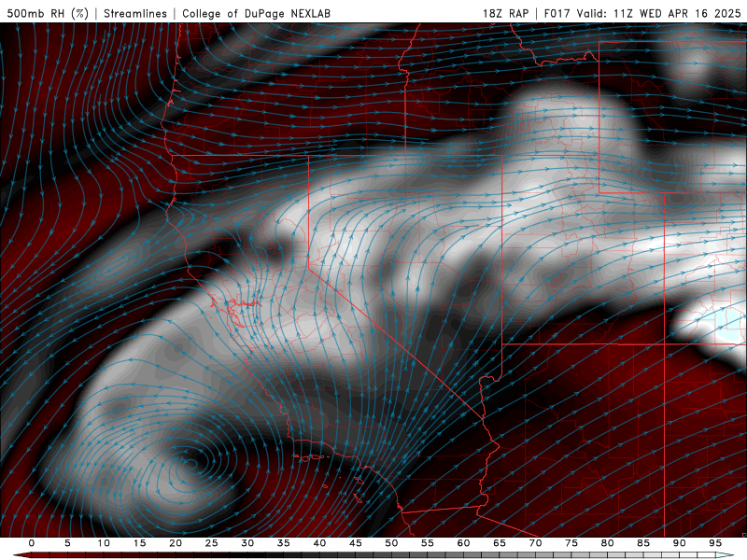The width and height of the screenshot is (747, 560).
Task: Click the "75" label on humidity scale
Action: click(x=571, y=543)
